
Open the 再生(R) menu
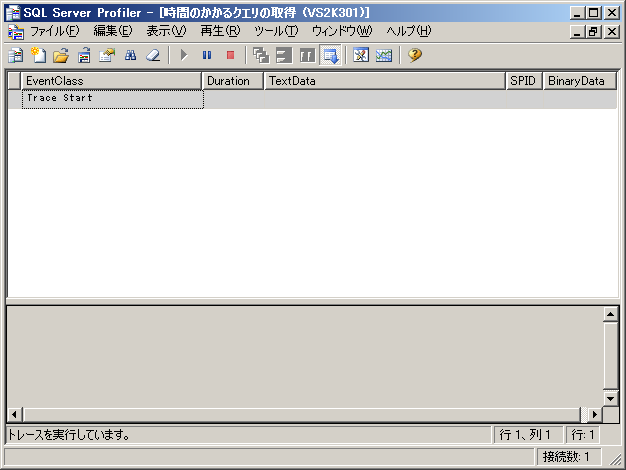[220, 31]
